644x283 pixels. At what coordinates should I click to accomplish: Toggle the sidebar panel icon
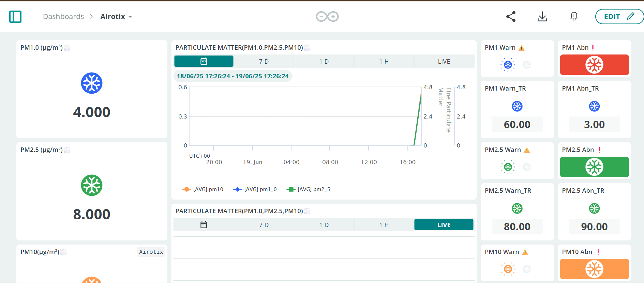coord(15,16)
